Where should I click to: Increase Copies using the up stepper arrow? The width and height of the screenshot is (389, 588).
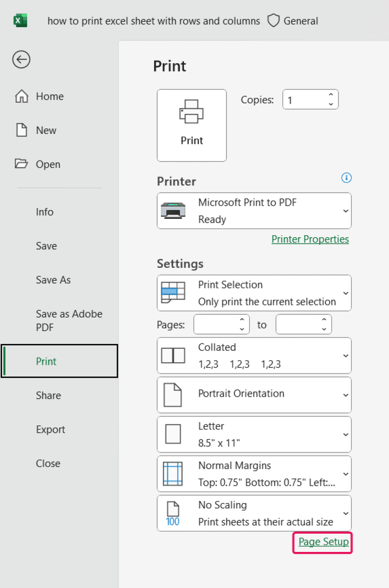[x=331, y=96]
